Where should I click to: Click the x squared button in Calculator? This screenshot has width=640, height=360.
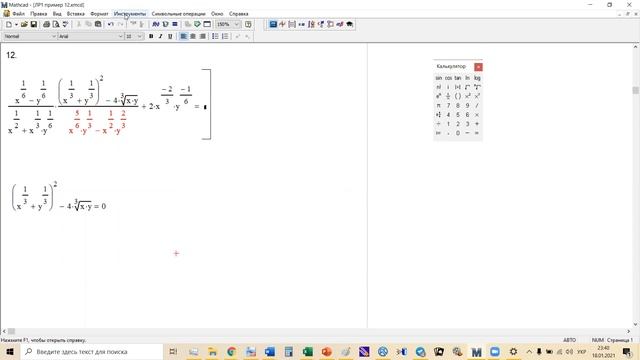tap(468, 96)
